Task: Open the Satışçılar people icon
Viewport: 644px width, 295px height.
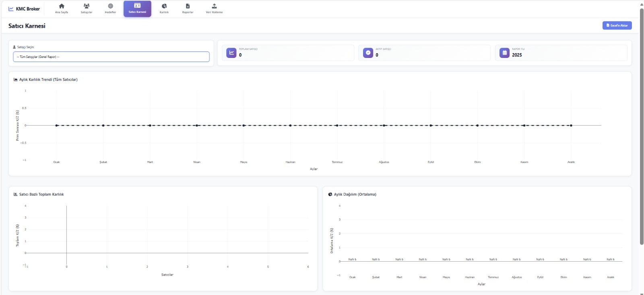Action: (x=86, y=6)
